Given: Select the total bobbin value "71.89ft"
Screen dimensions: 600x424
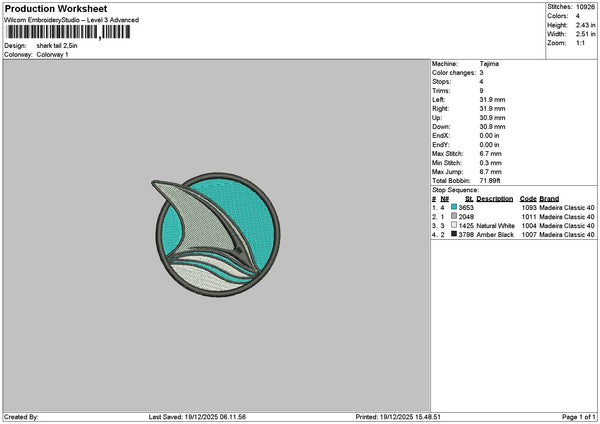Looking at the screenshot, I should tap(490, 181).
